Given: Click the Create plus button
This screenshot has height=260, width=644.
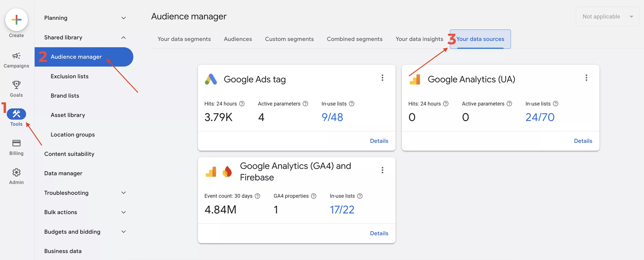Looking at the screenshot, I should click(16, 20).
